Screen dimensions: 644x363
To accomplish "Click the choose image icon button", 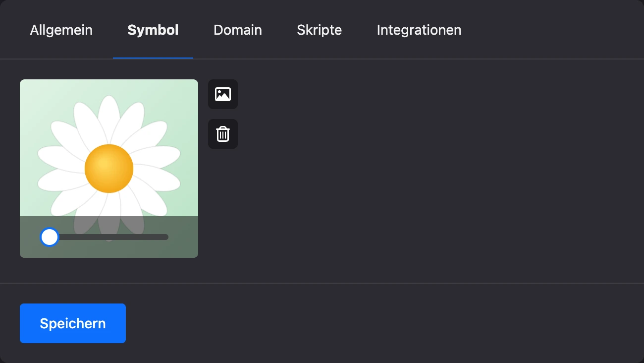I will point(223,94).
